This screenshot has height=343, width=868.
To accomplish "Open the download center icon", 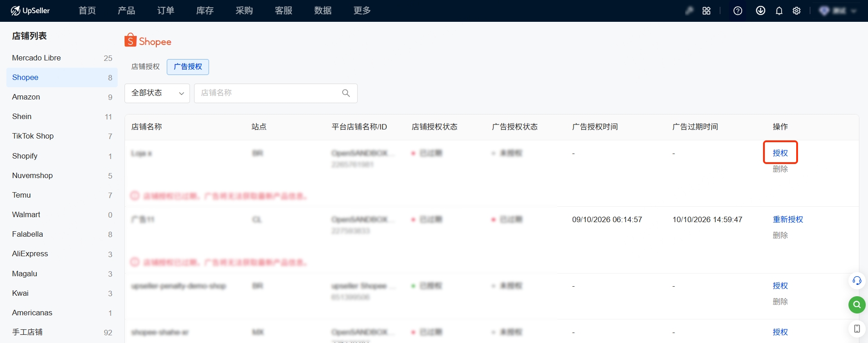I will pyautogui.click(x=760, y=10).
